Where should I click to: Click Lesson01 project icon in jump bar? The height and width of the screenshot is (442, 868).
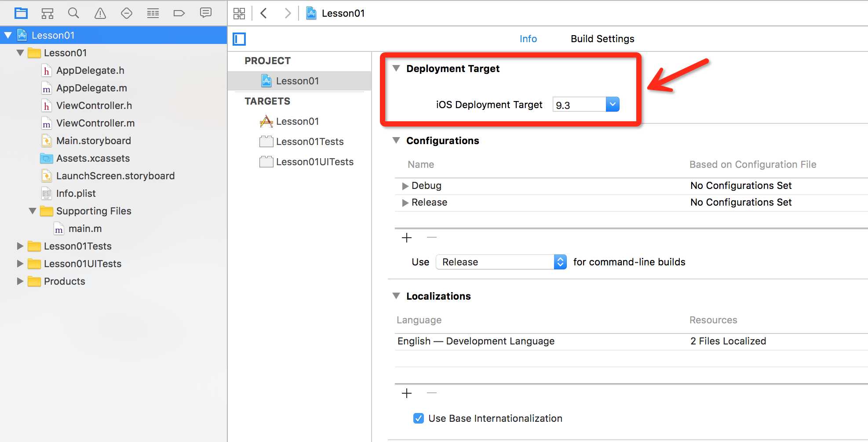(311, 13)
